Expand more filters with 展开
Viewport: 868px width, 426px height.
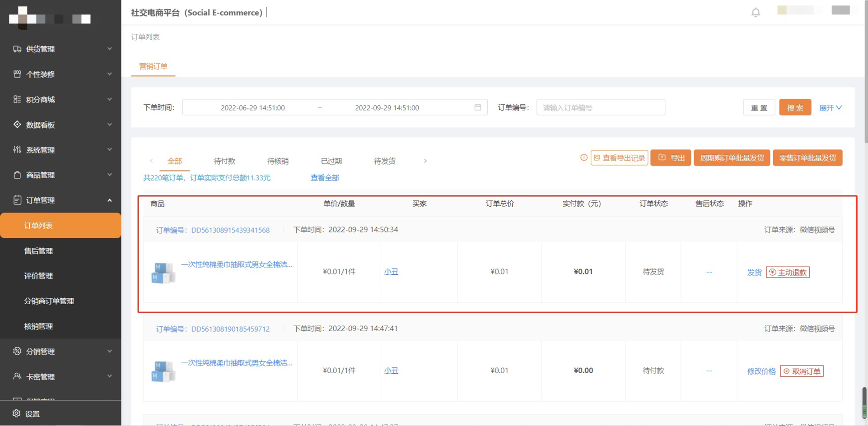click(x=830, y=108)
